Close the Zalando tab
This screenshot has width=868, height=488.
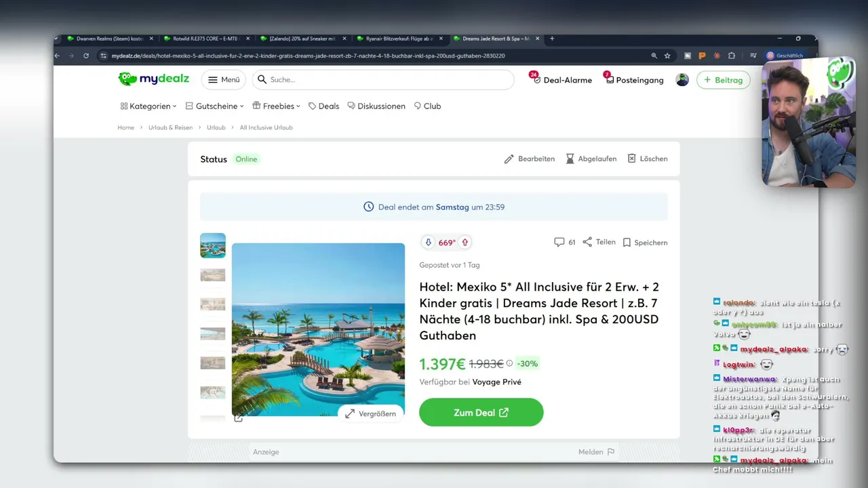tap(344, 39)
